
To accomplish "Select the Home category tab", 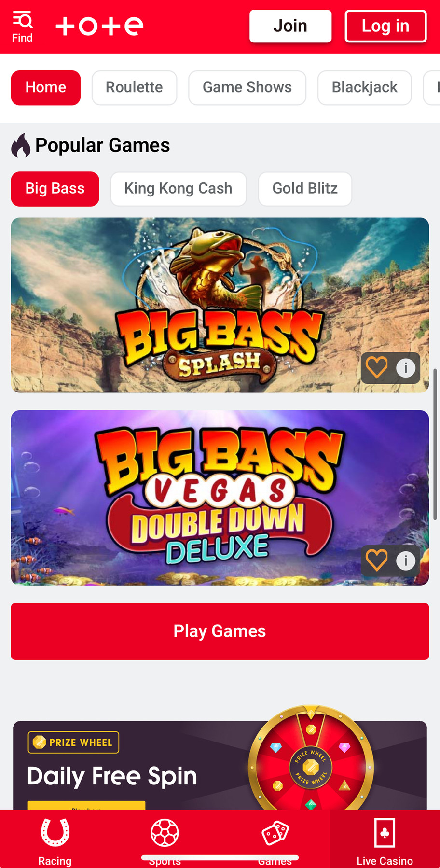I will tap(46, 87).
